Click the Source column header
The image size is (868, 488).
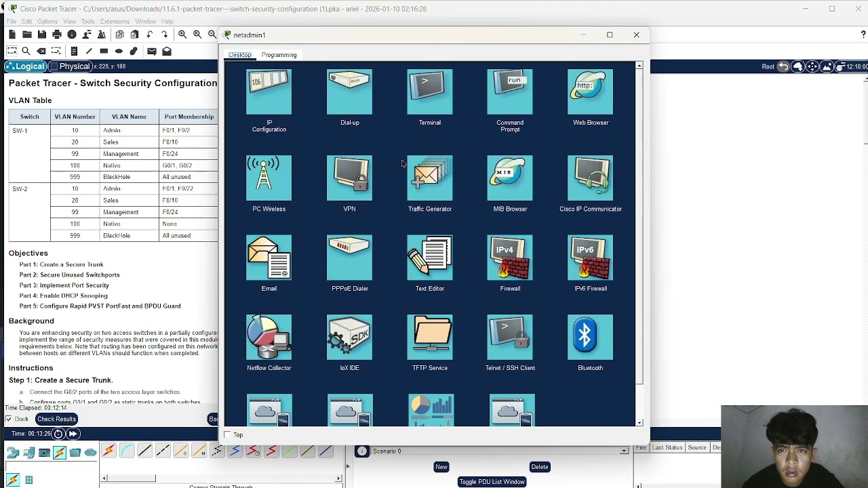[x=697, y=447]
